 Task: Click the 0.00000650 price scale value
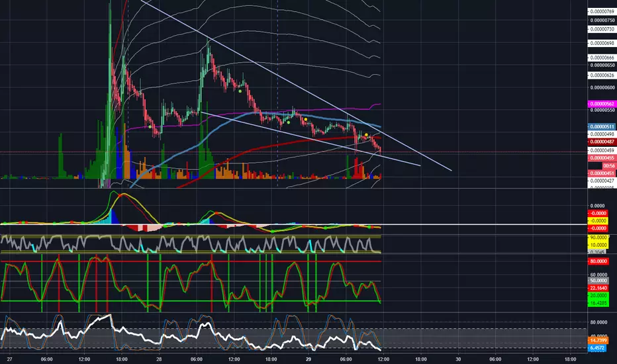(602, 65)
